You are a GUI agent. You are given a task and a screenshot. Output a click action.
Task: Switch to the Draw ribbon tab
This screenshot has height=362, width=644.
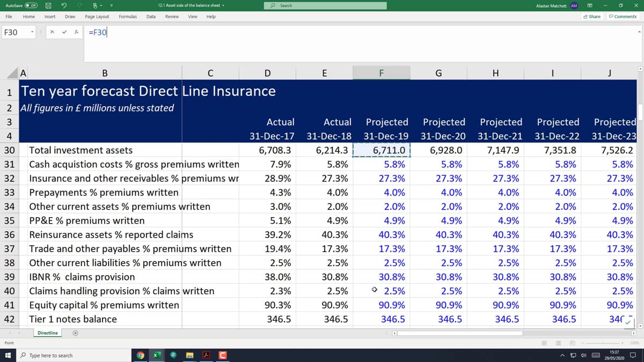pos(70,17)
